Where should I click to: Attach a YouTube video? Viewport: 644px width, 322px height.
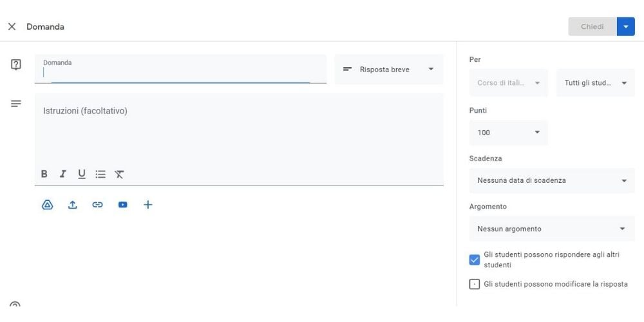123,205
